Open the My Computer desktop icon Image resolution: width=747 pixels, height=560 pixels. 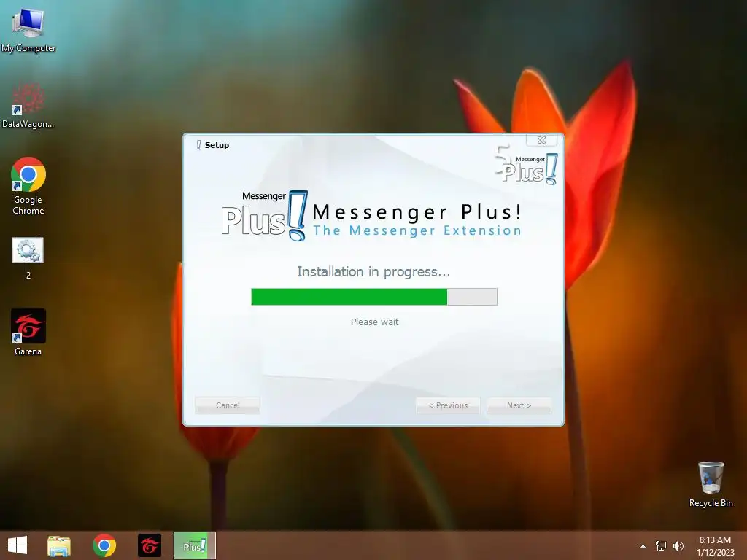[x=28, y=29]
